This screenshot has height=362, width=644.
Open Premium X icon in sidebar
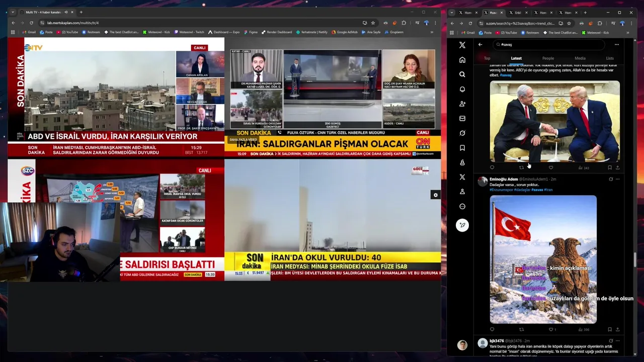click(462, 177)
